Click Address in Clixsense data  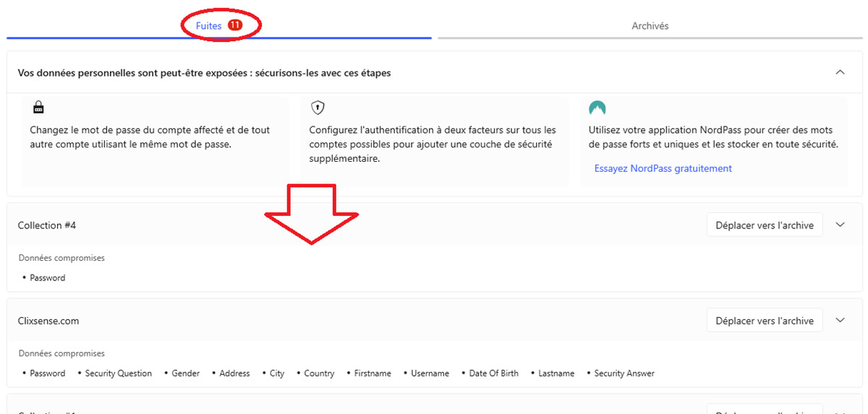(x=234, y=374)
